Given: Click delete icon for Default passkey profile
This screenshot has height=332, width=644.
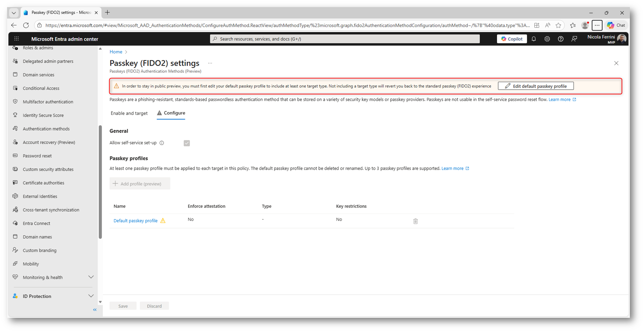Looking at the screenshot, I should [416, 221].
